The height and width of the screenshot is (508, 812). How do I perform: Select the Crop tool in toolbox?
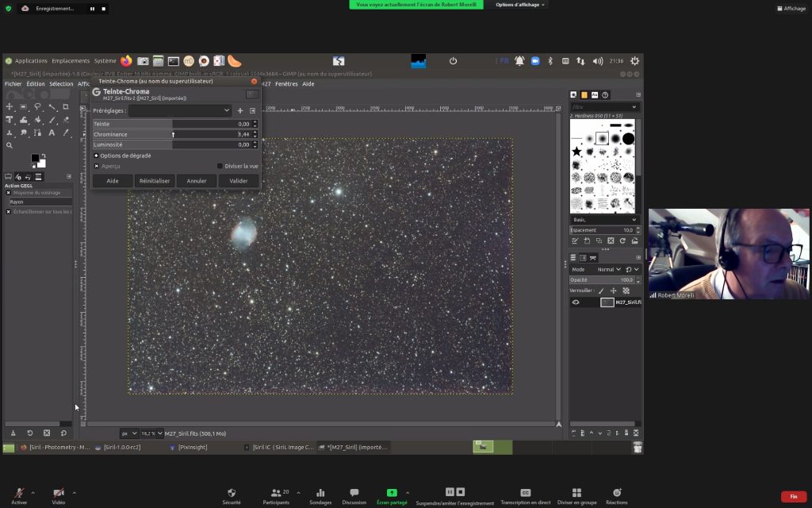(x=66, y=107)
